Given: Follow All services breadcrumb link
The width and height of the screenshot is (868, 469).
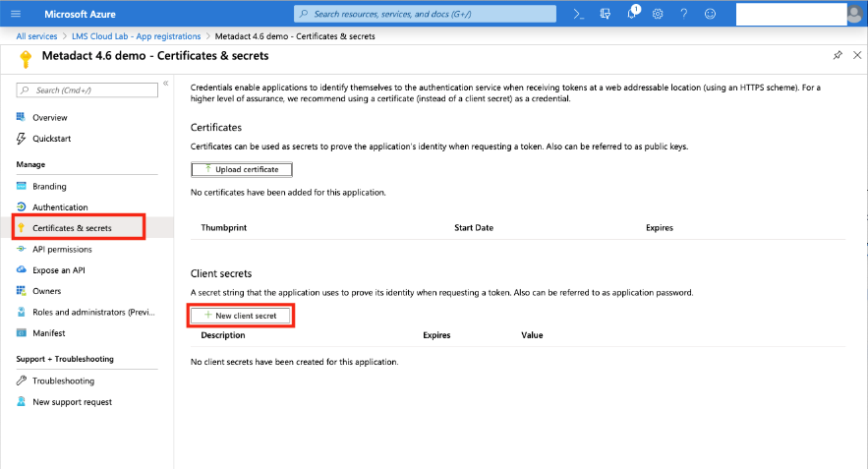Looking at the screenshot, I should [36, 36].
